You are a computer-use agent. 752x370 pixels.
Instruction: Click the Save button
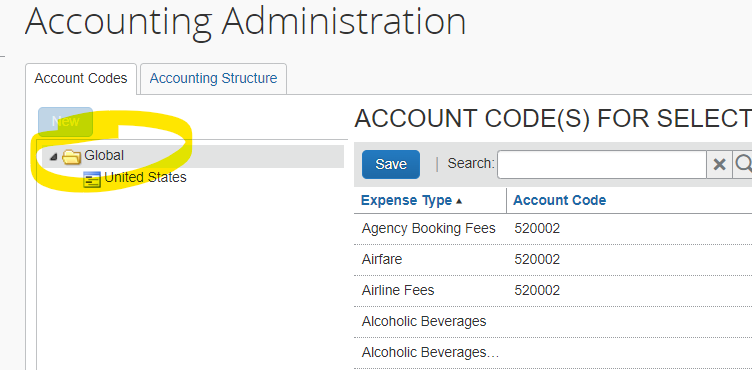(x=391, y=164)
